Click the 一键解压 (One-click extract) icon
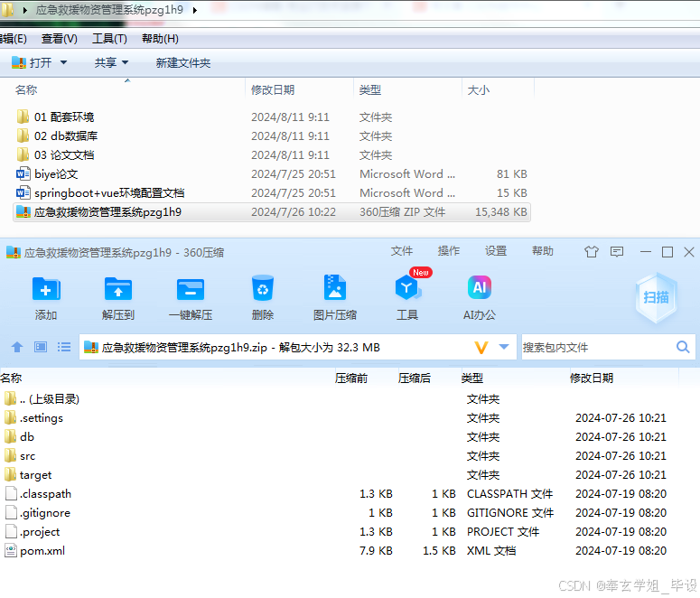Screen dimensions: 700x598 pos(191,289)
